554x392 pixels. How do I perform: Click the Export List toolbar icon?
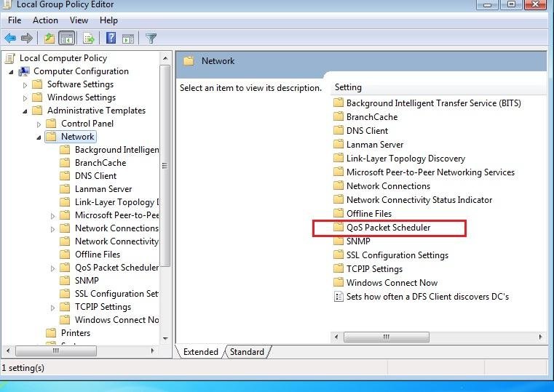88,38
